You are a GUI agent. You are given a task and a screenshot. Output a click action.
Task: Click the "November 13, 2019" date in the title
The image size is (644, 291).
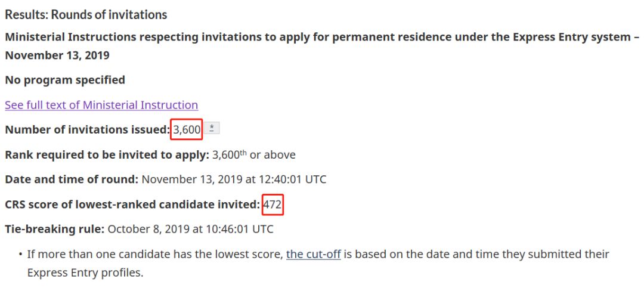57,55
